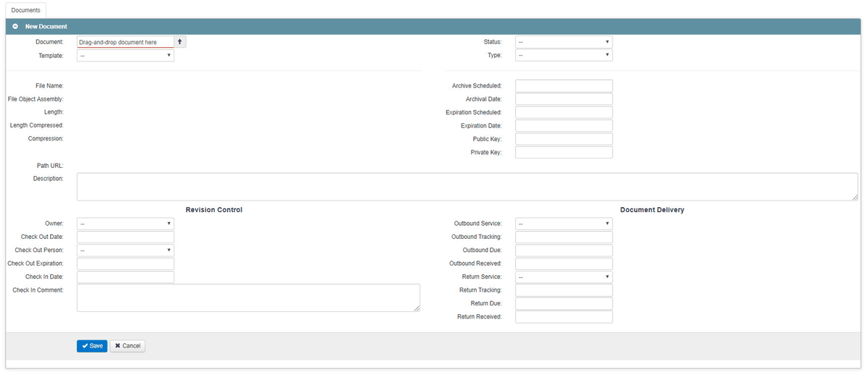Screen dimensions: 868x375
Task: Focus the Archival Date field
Action: [564, 99]
